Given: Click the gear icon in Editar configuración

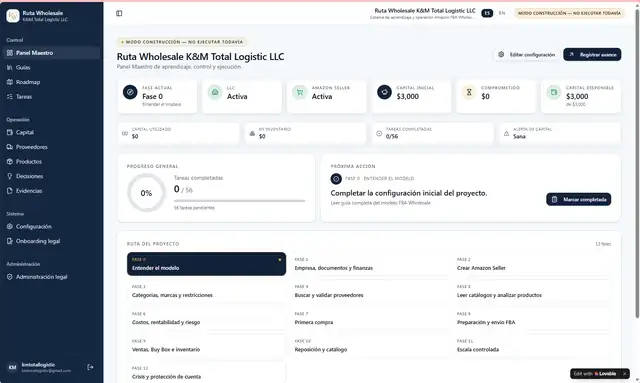Looking at the screenshot, I should [501, 54].
